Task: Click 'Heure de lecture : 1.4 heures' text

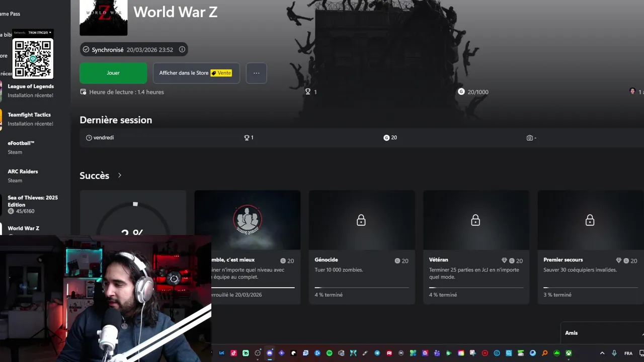Action: click(x=126, y=92)
